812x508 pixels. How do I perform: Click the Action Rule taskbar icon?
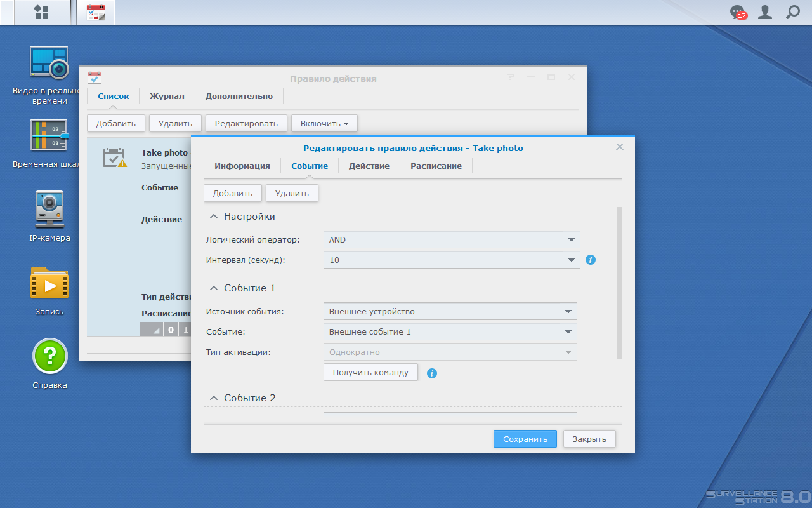coord(96,12)
